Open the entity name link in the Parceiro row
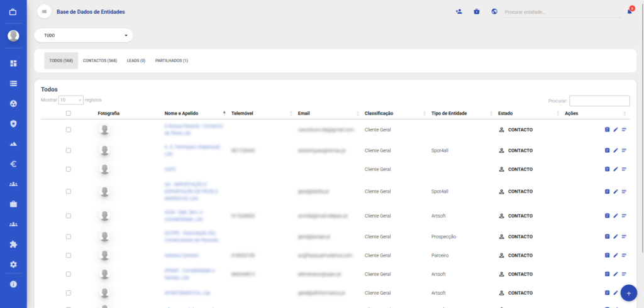 pyautogui.click(x=182, y=255)
